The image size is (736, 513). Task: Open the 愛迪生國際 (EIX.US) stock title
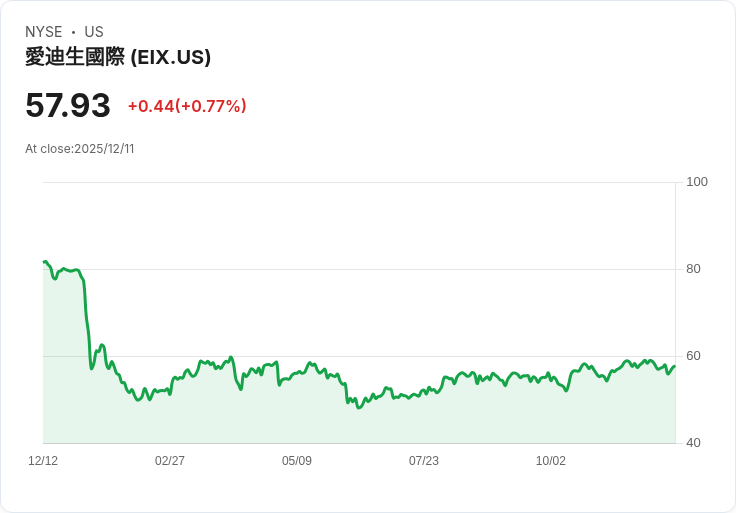click(x=118, y=58)
